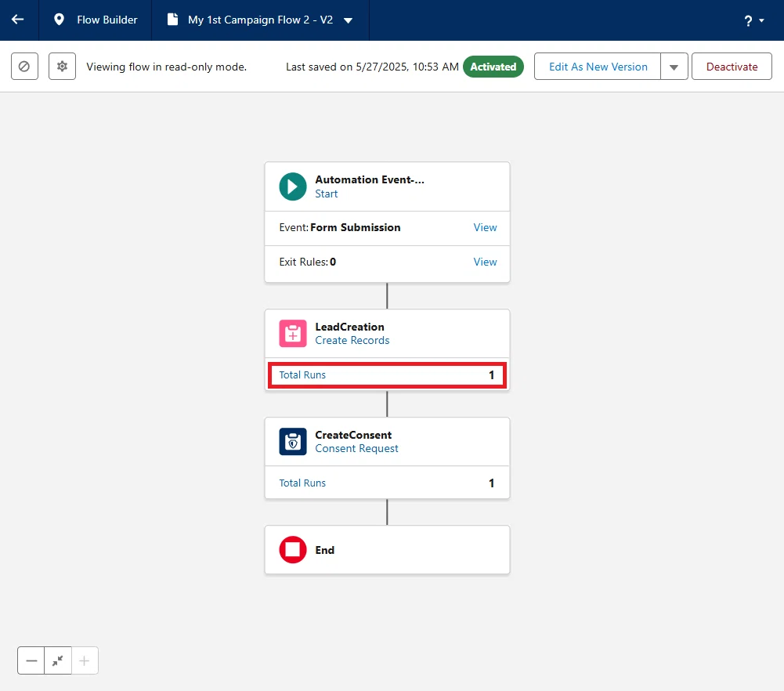Zoom out with the minus button
This screenshot has width=784, height=691.
pos(31,660)
